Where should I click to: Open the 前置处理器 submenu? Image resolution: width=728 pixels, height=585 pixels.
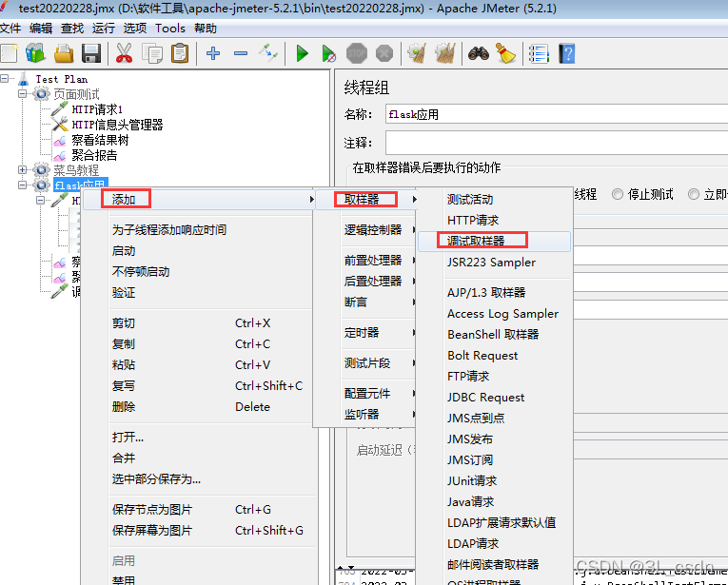pyautogui.click(x=365, y=261)
